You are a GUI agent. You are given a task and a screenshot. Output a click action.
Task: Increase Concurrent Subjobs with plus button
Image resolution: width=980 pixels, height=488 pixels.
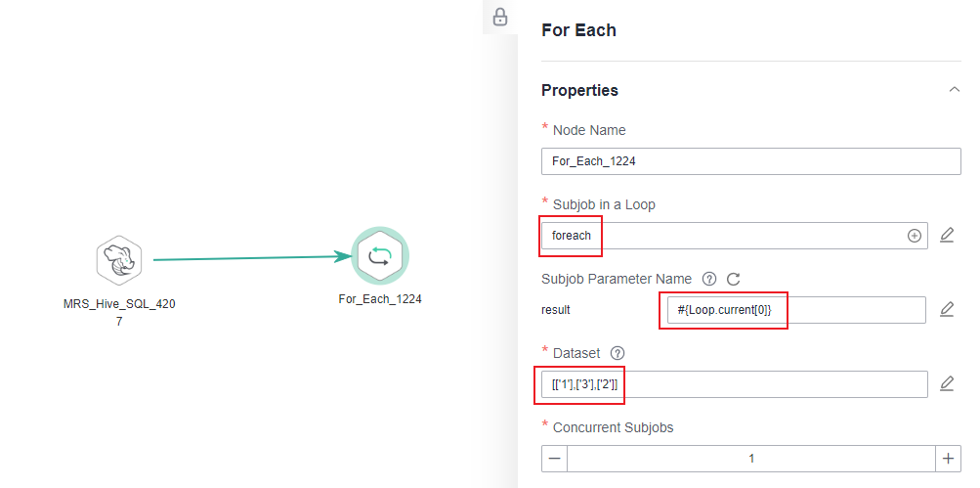(948, 458)
